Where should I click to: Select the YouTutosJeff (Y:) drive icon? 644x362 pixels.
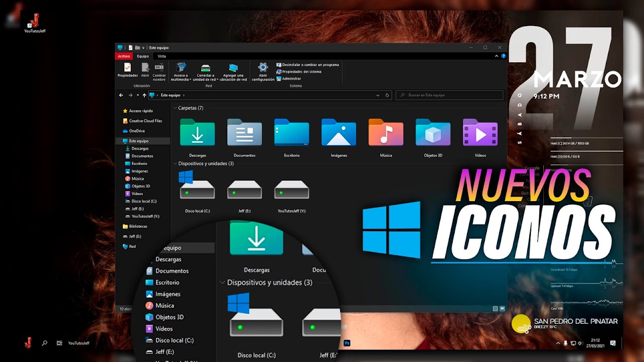point(292,190)
